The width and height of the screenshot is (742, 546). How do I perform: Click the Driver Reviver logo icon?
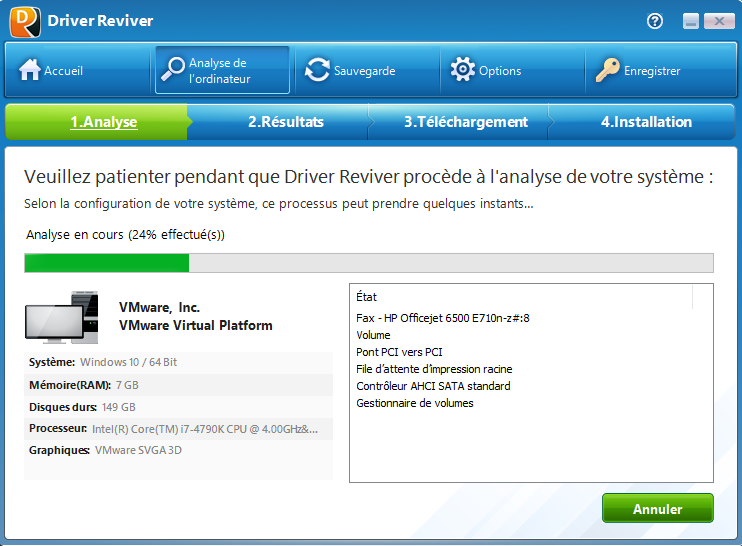[x=25, y=22]
